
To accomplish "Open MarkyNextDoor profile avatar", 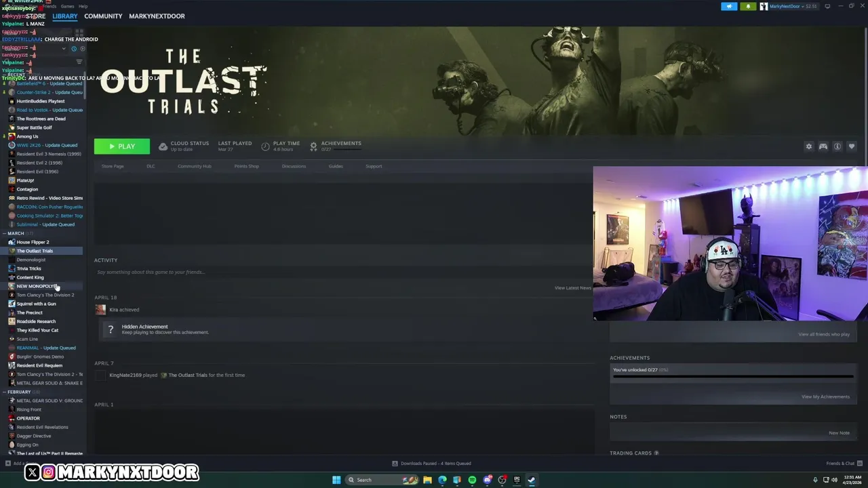I will (x=764, y=6).
